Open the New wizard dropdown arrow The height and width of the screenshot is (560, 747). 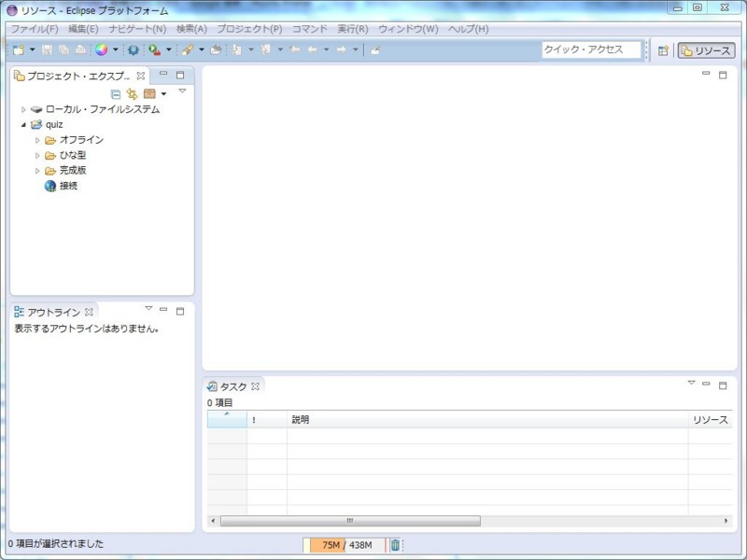click(x=33, y=49)
